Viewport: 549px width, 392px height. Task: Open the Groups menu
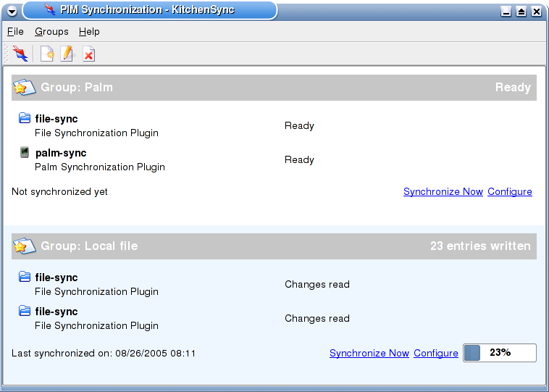[x=51, y=32]
